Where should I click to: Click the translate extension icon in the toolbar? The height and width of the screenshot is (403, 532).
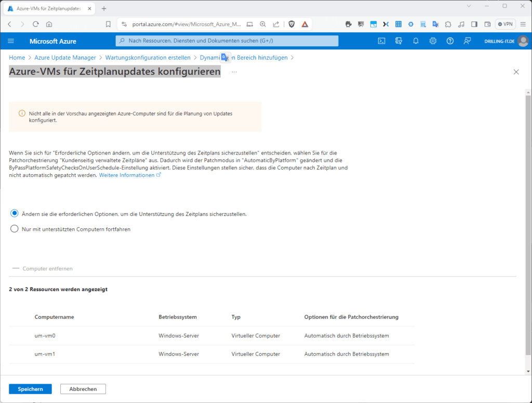click(x=436, y=24)
